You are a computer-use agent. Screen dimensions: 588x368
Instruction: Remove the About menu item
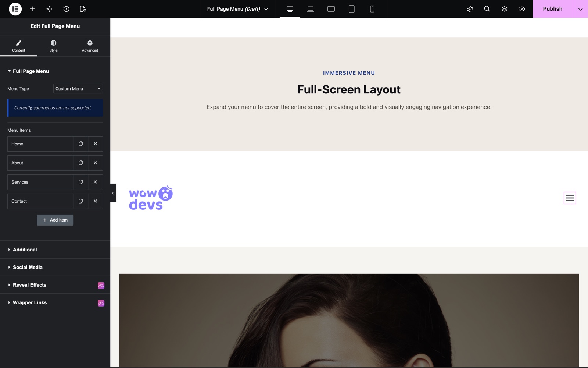pos(96,163)
